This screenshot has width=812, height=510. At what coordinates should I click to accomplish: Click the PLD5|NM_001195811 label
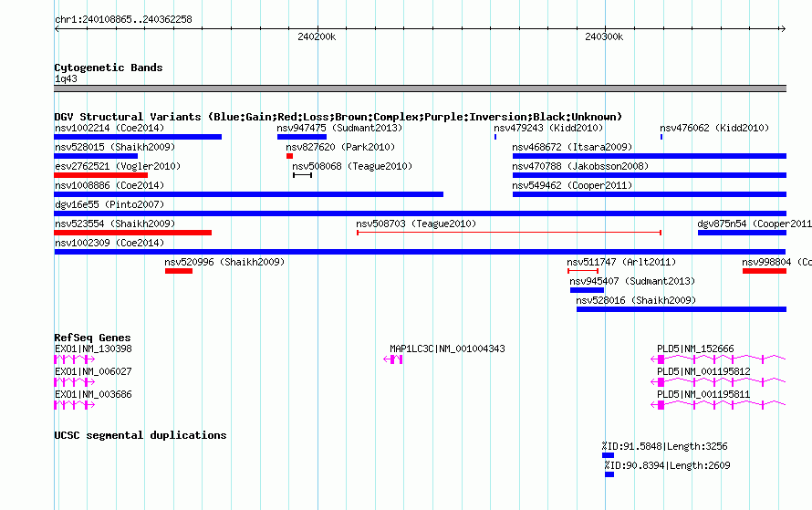click(703, 394)
